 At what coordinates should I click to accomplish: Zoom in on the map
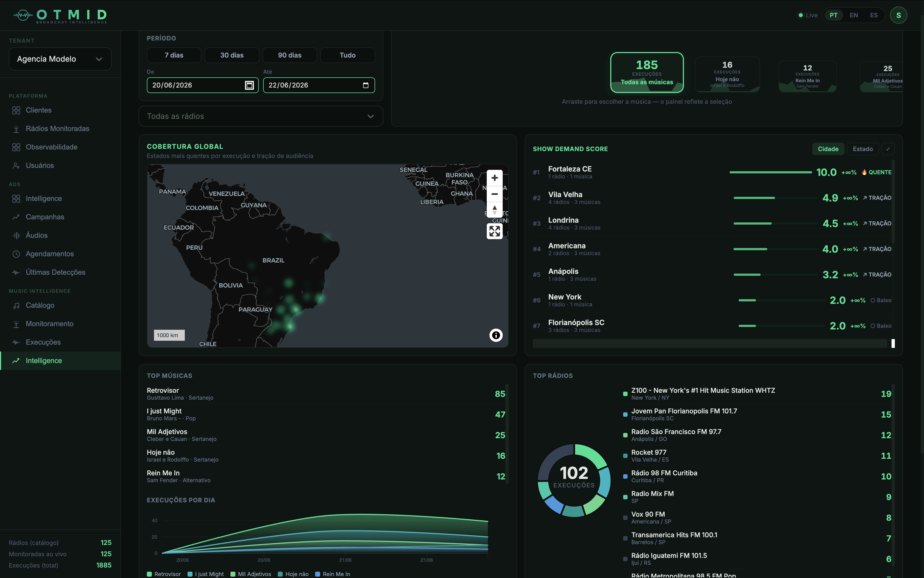[x=494, y=178]
